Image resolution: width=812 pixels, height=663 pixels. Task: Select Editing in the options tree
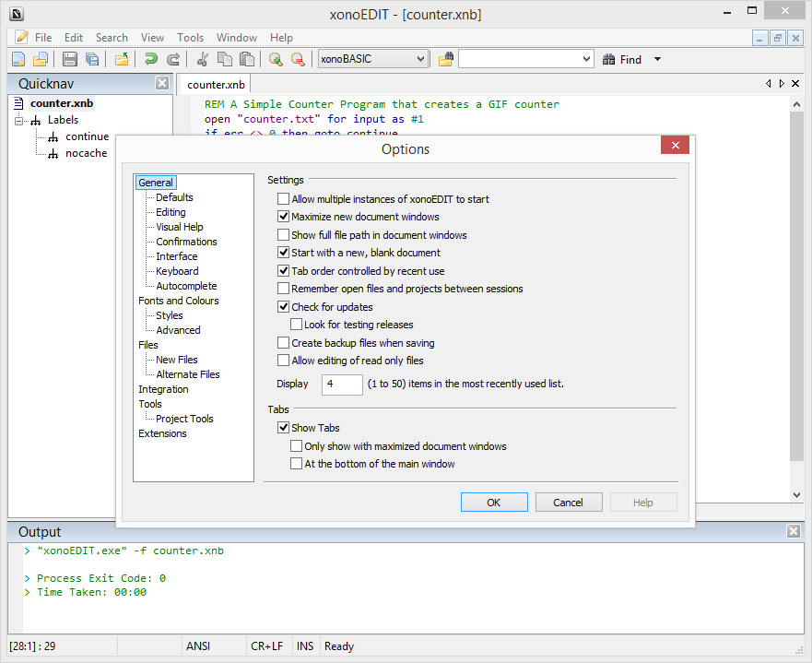point(171,212)
